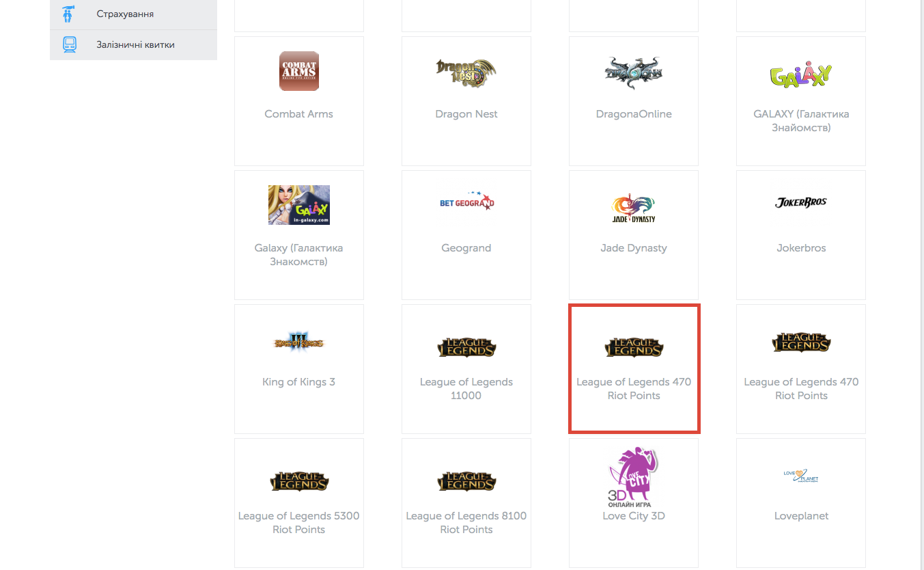Click the Jade Dynasty label
Screen dimensions: 924x570
click(x=634, y=248)
